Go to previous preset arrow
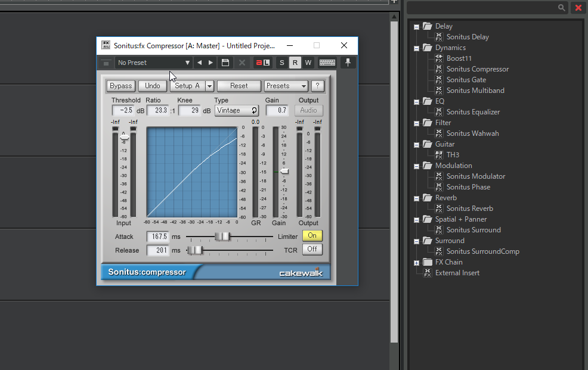Image resolution: width=588 pixels, height=370 pixels. (200, 63)
